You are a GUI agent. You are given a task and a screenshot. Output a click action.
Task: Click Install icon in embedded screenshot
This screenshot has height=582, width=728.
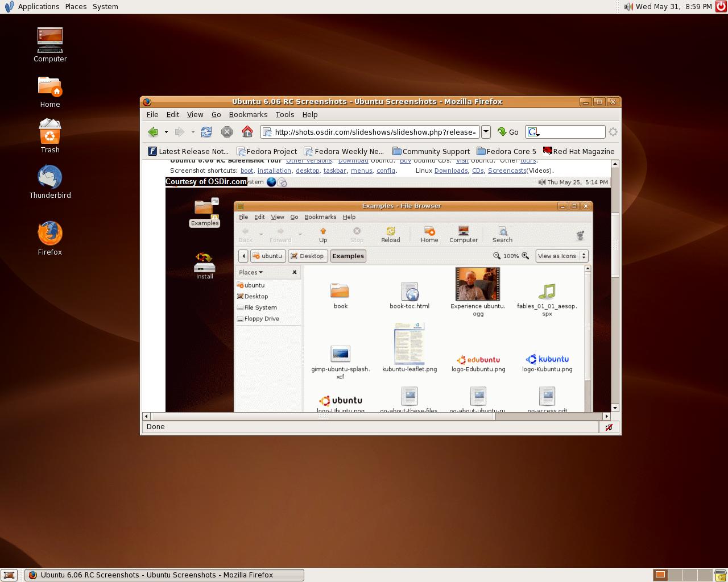click(x=205, y=266)
